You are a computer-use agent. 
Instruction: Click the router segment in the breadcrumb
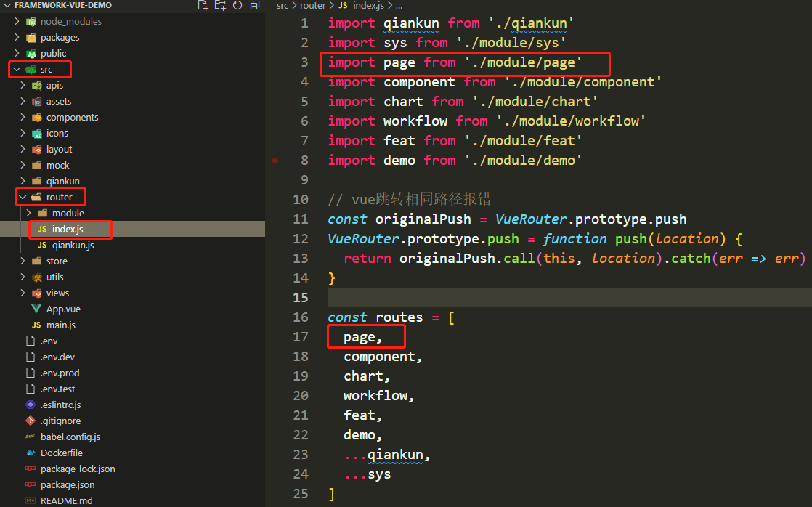pos(313,6)
